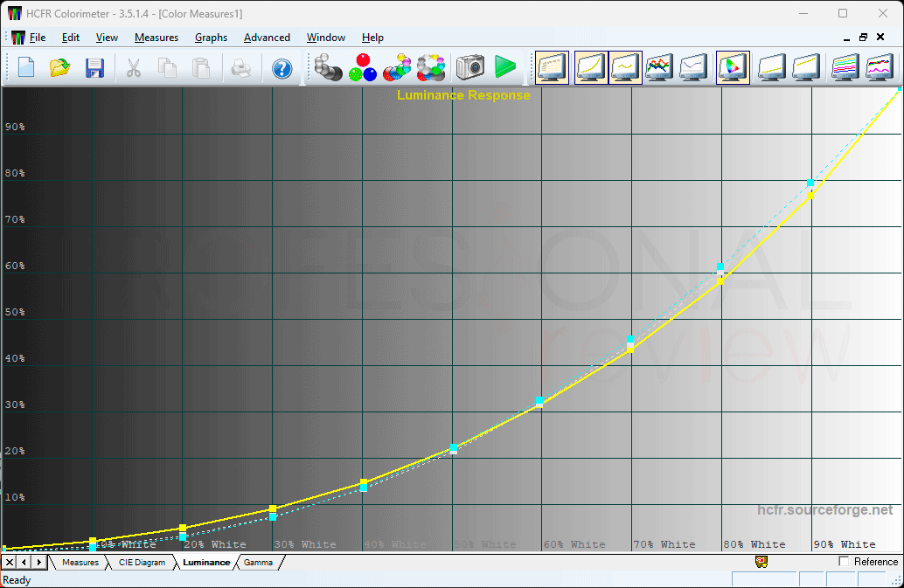Open the Edit menu
The width and height of the screenshot is (904, 588).
(x=71, y=38)
